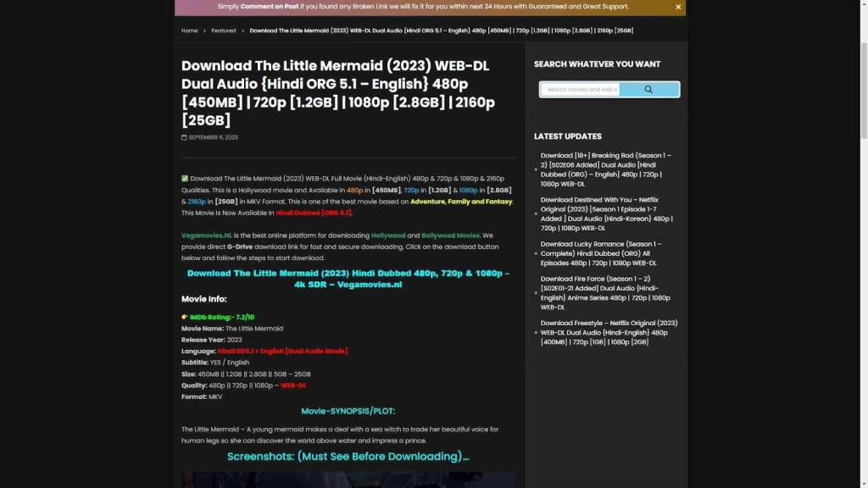Click the September 6, 2023 post date
This screenshot has height=488, width=868.
click(x=213, y=137)
